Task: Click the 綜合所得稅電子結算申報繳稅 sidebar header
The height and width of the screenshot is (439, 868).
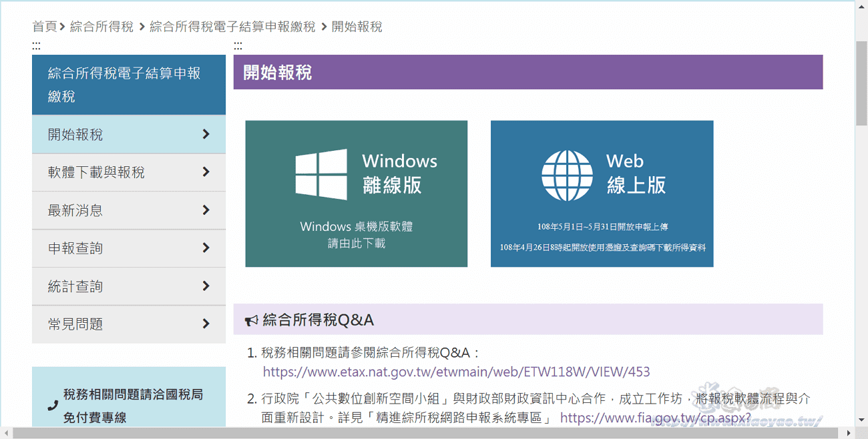Action: tap(129, 85)
